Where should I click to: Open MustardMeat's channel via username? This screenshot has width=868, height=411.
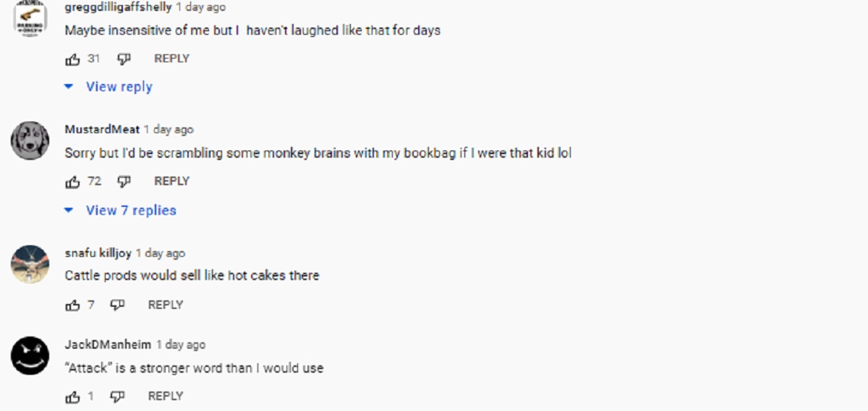(x=102, y=130)
